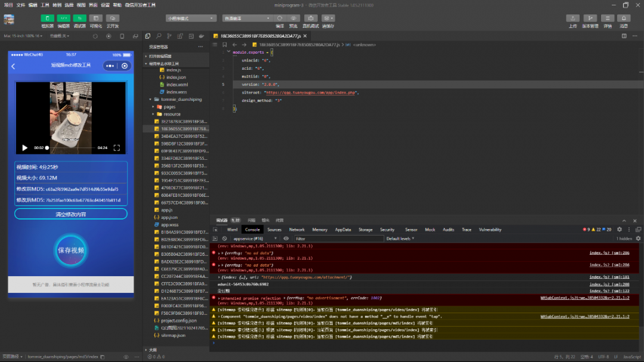Open the appservice (#16) context dropdown
Image resolution: width=644 pixels, height=362 pixels.
(255, 239)
